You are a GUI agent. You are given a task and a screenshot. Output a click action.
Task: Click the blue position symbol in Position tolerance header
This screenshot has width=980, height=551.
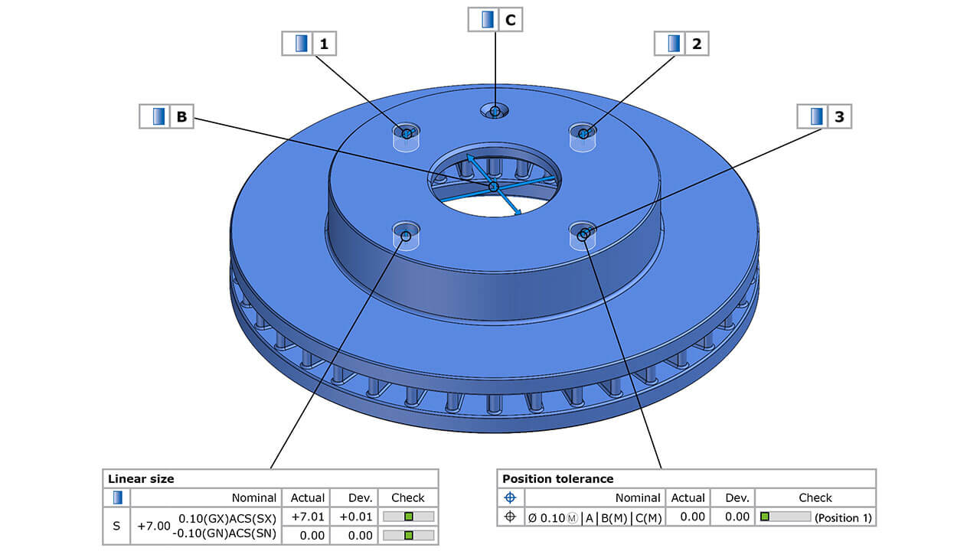click(511, 497)
